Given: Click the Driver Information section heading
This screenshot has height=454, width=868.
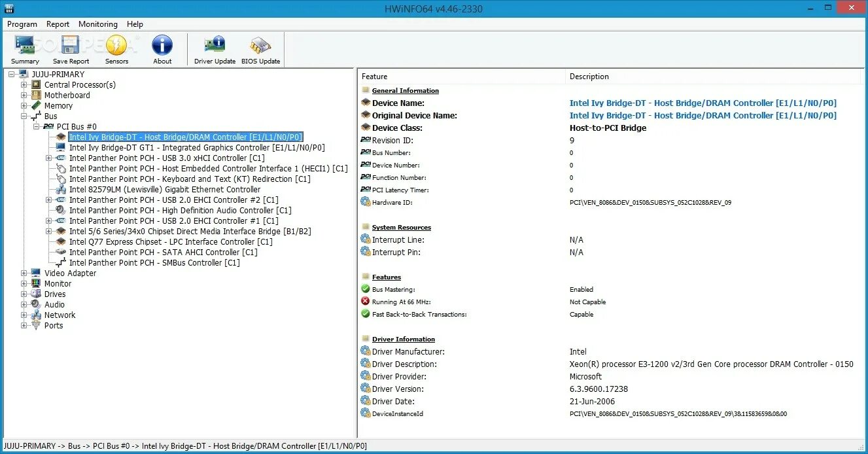Looking at the screenshot, I should [404, 340].
